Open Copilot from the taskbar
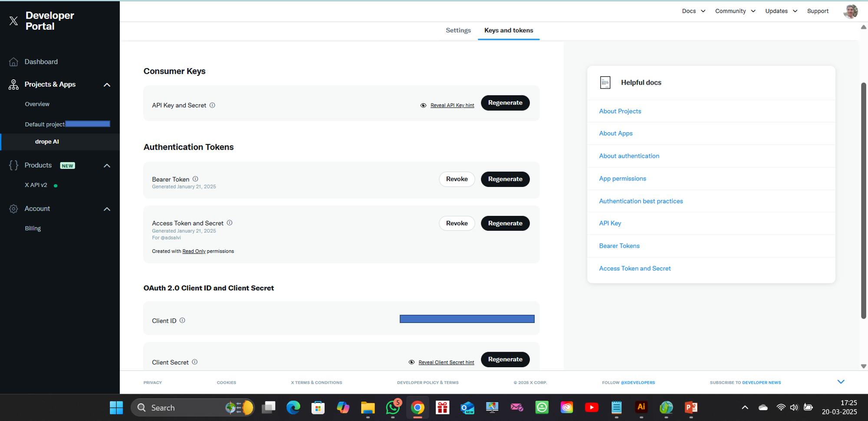This screenshot has height=421, width=868. pyautogui.click(x=343, y=408)
